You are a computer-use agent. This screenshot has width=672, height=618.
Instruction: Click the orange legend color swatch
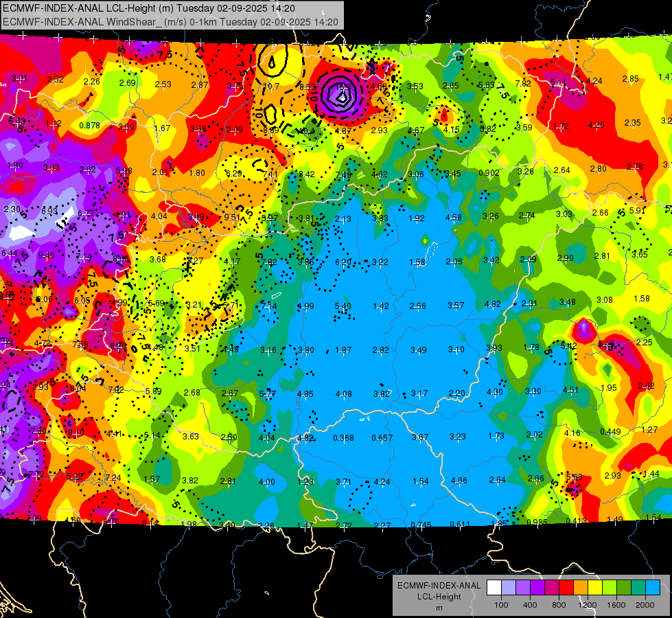point(581,588)
